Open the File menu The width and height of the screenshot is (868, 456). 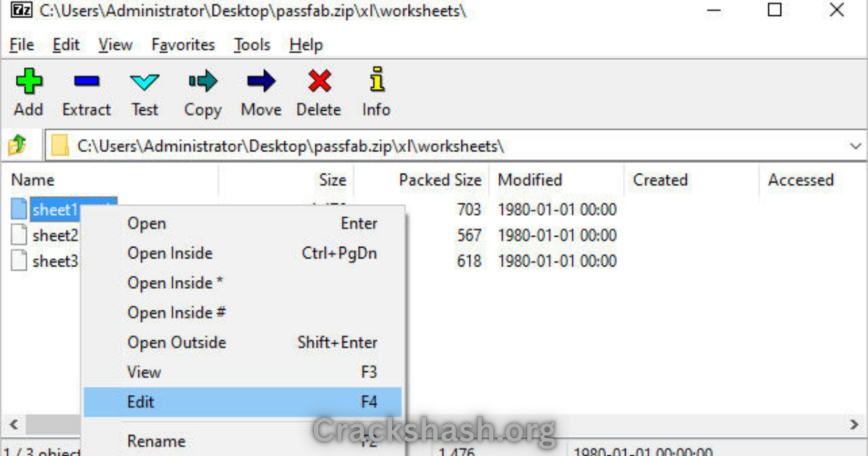22,45
